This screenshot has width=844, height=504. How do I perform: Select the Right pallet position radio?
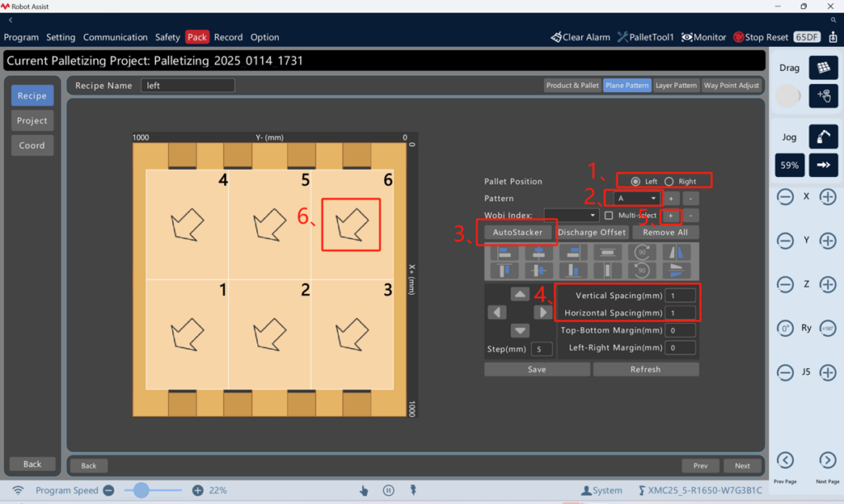coord(669,181)
